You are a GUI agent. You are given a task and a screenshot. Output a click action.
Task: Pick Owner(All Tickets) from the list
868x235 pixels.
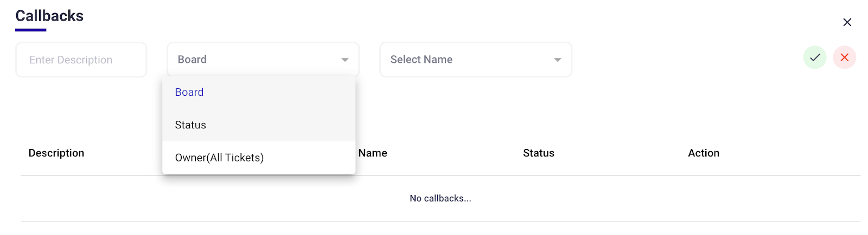tap(219, 158)
